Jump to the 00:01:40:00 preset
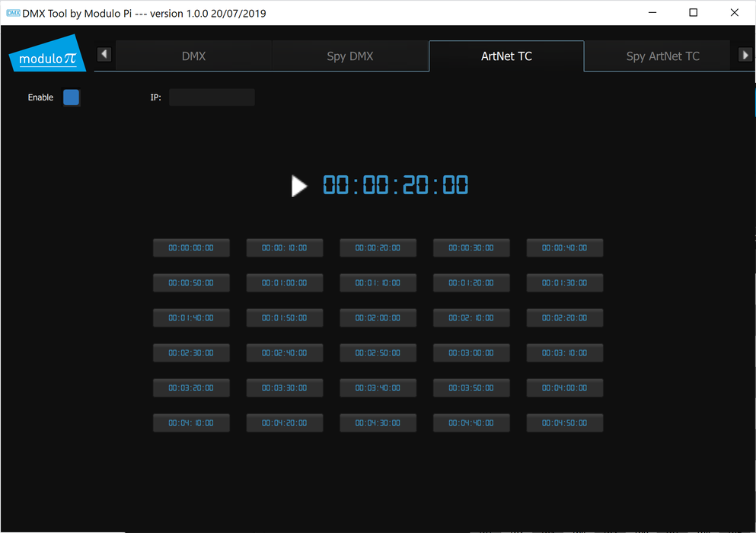Viewport: 756px width, 533px height. tap(191, 318)
